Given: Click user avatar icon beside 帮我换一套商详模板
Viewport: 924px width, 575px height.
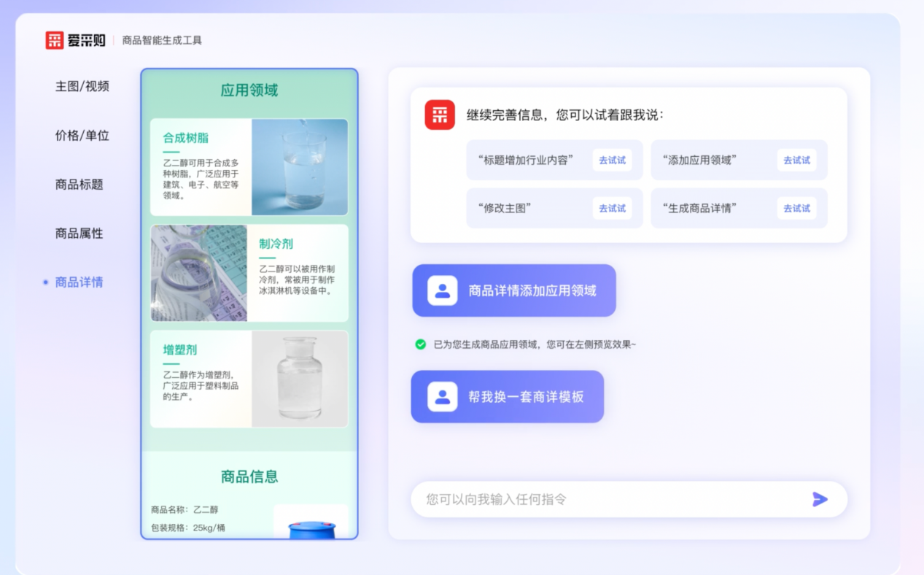Looking at the screenshot, I should (x=443, y=397).
